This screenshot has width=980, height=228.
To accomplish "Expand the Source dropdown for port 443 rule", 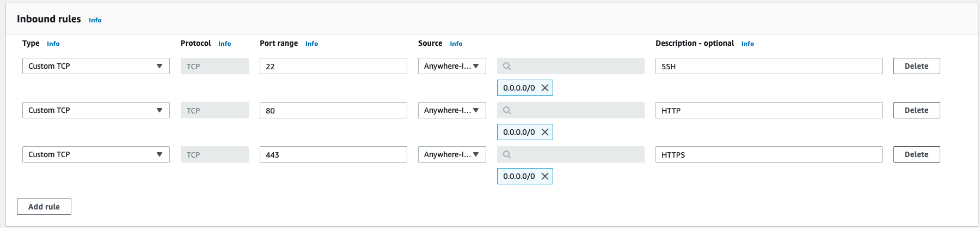I will click(x=451, y=154).
